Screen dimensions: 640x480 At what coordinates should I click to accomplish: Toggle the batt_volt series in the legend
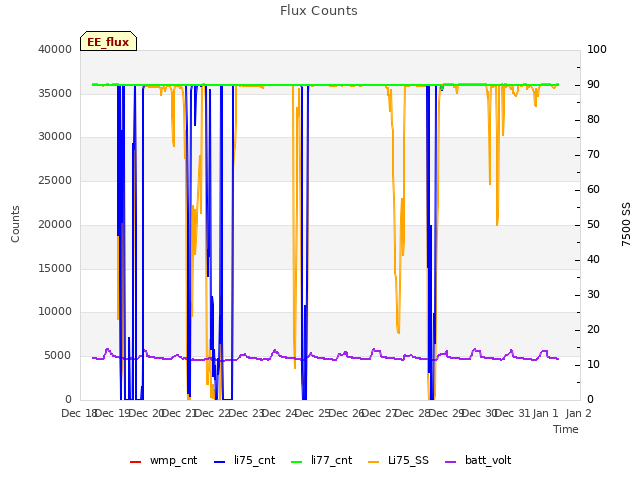pos(478,461)
